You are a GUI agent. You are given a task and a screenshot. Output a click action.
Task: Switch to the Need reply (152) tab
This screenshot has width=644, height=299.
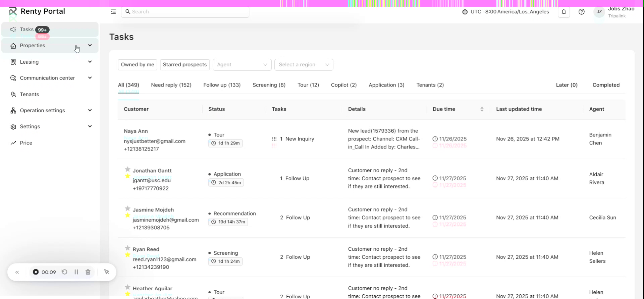click(x=171, y=85)
